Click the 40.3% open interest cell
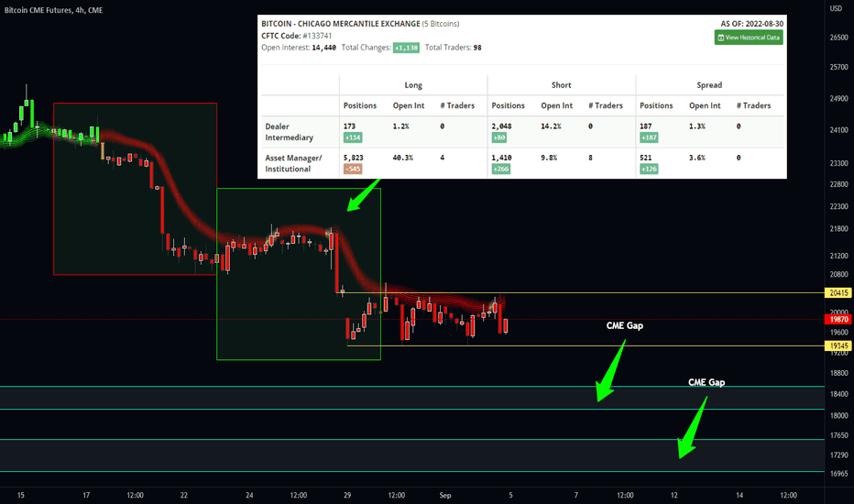Image resolution: width=854 pixels, height=504 pixels. point(402,158)
